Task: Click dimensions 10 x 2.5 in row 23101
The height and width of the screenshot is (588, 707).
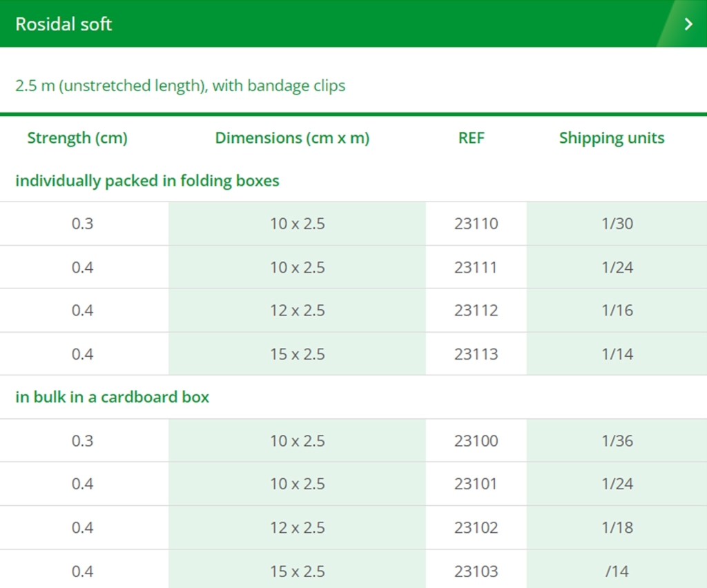Action: (298, 484)
